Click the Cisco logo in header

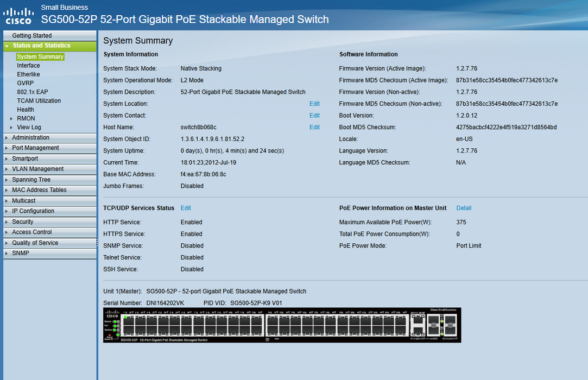(x=17, y=16)
